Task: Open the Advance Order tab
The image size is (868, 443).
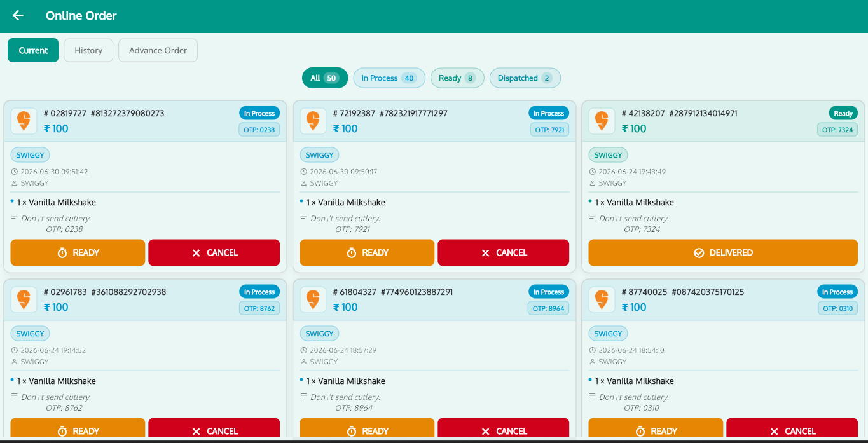Action: tap(158, 50)
